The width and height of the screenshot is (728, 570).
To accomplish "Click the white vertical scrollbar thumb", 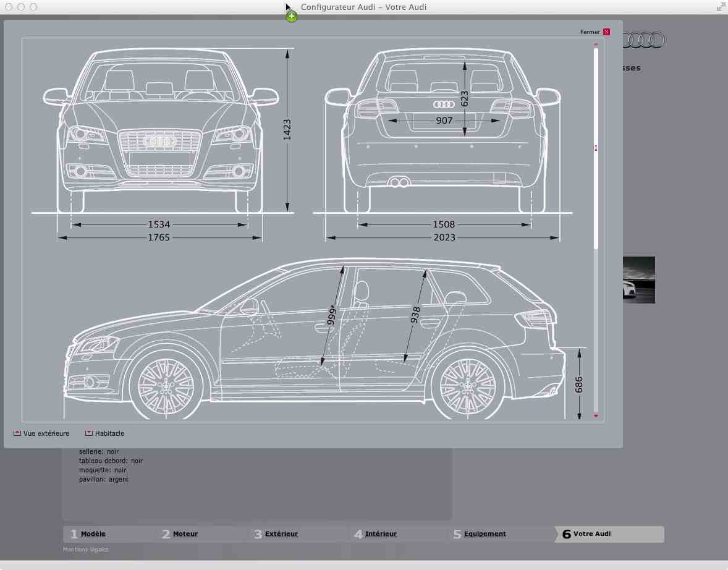I will pos(596,148).
